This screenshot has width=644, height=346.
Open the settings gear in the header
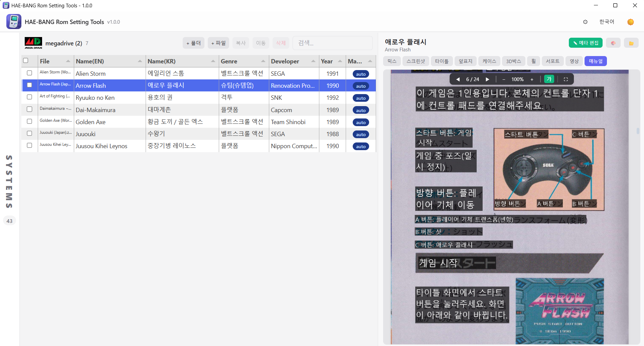(585, 22)
